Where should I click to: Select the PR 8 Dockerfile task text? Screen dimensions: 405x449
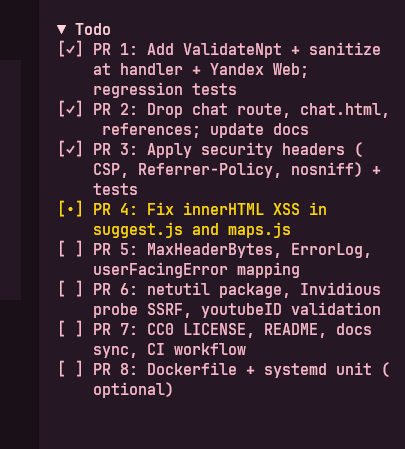(x=241, y=380)
